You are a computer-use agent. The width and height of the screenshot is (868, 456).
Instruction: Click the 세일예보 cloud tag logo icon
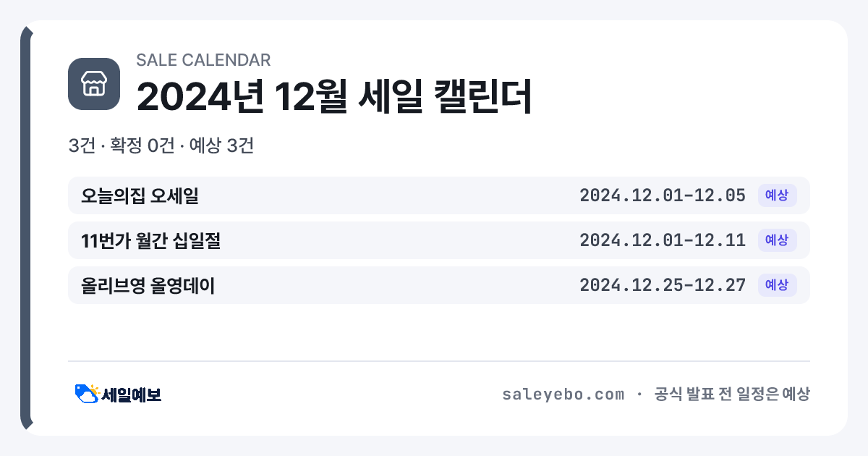pyautogui.click(x=87, y=394)
